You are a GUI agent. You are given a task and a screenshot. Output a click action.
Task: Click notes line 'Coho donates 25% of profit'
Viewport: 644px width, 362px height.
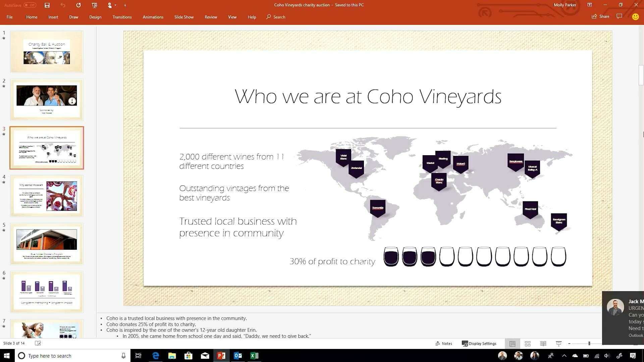151,324
